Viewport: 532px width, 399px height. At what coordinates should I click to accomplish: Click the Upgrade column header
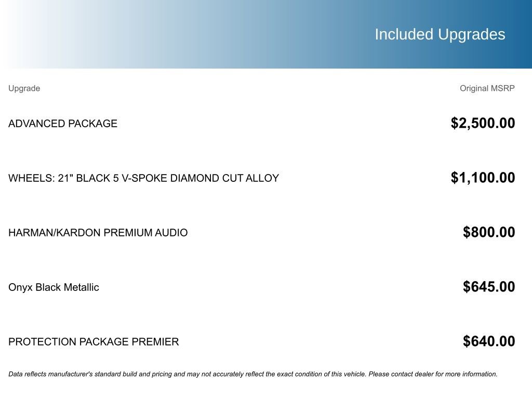[24, 88]
